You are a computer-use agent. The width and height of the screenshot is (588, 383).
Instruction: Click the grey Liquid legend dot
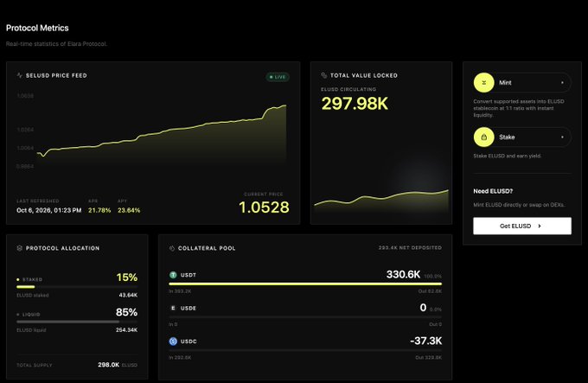tap(18, 315)
